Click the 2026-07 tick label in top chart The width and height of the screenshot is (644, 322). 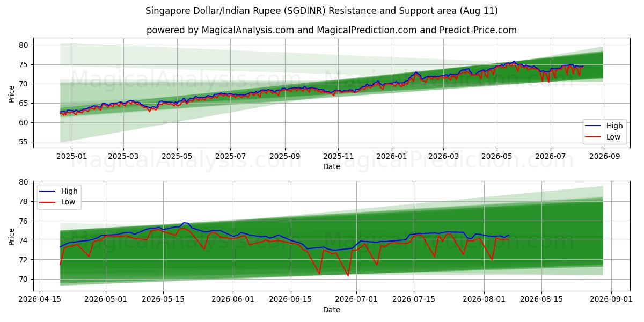point(550,156)
